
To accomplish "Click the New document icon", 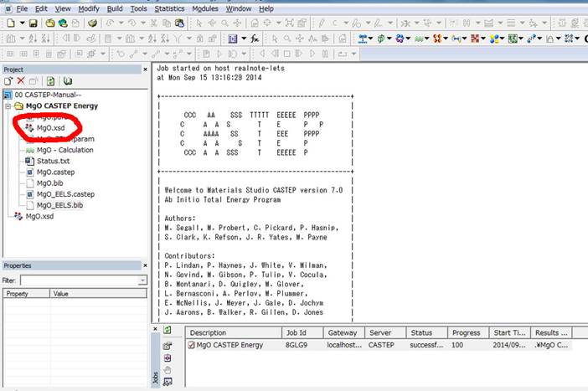I will click(11, 23).
